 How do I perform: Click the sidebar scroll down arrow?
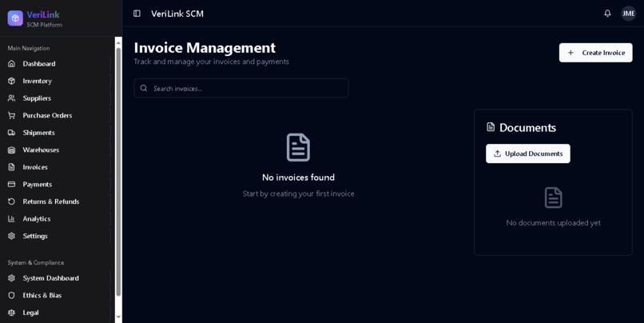[118, 317]
